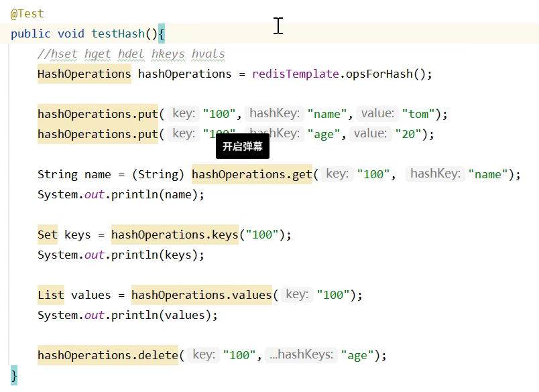Click the public keyword
Image resolution: width=539 pixels, height=392 pixels.
[x=31, y=34]
